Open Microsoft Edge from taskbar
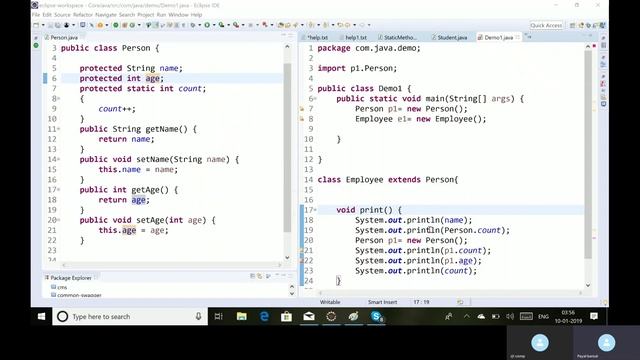The height and width of the screenshot is (360, 640). pyautogui.click(x=264, y=316)
